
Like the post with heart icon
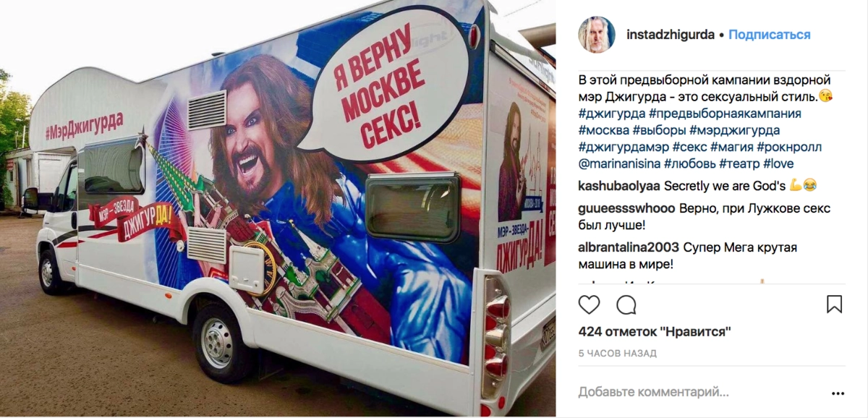pyautogui.click(x=590, y=304)
